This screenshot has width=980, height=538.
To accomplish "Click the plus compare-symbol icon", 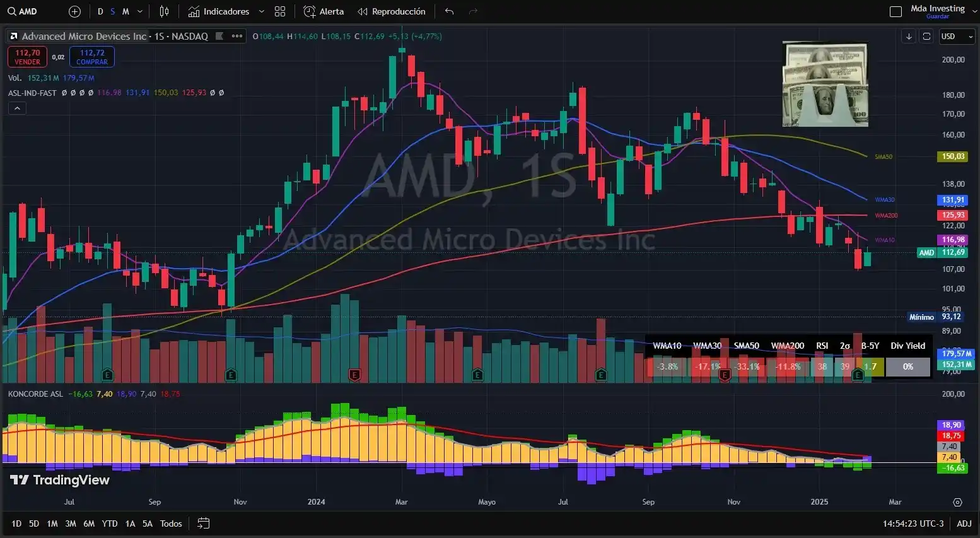I will coord(74,11).
